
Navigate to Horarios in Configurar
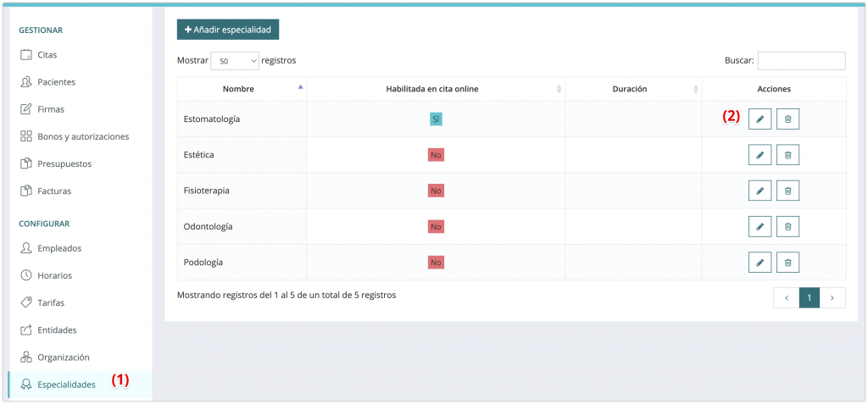point(54,275)
